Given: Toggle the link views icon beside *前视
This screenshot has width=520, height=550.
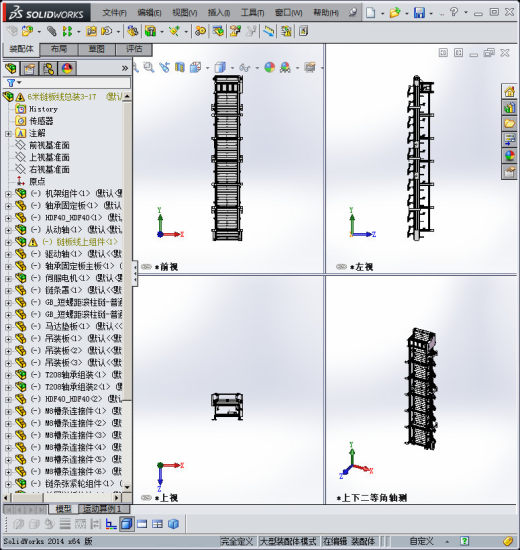Looking at the screenshot, I should [146, 267].
